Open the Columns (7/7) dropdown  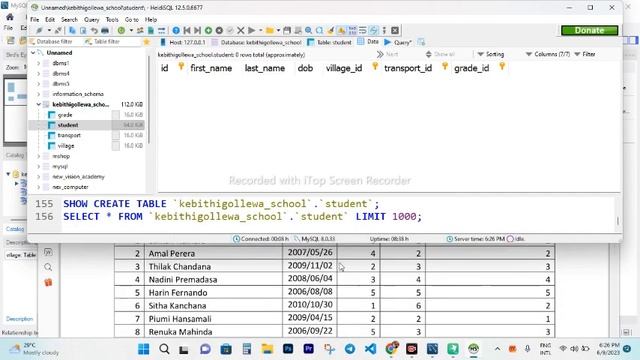pos(548,54)
